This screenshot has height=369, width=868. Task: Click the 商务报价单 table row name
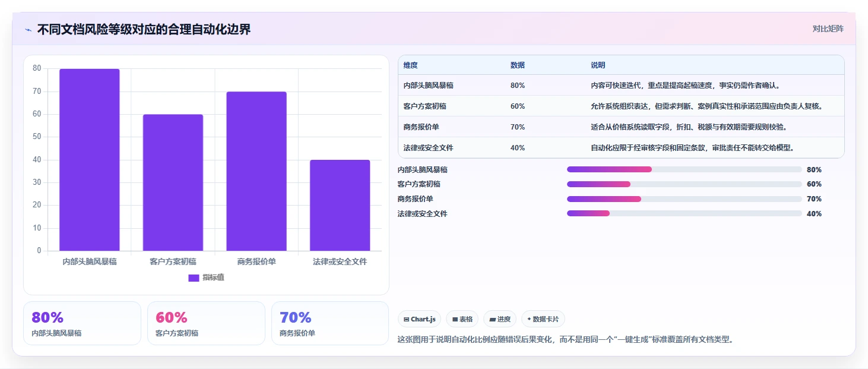(422, 127)
